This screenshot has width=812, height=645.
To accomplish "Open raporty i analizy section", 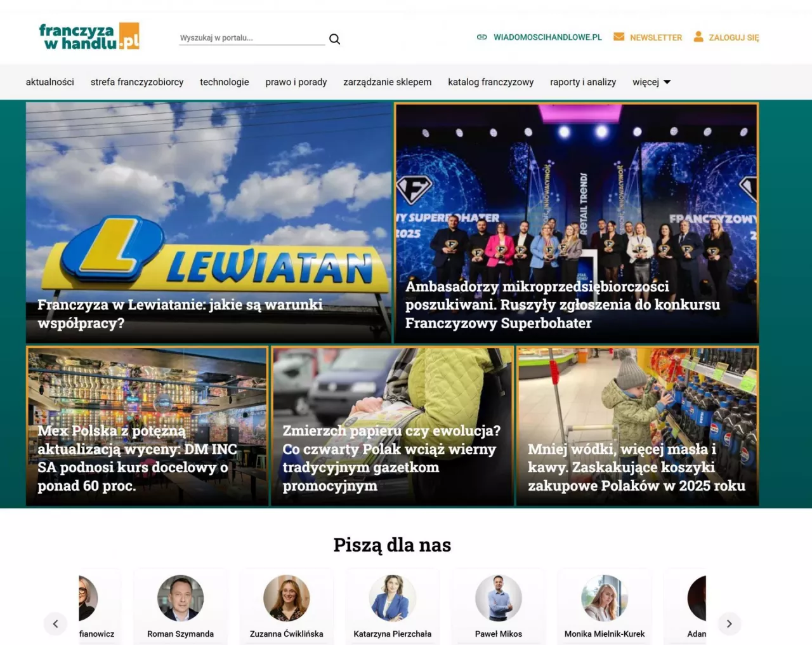I will click(583, 82).
